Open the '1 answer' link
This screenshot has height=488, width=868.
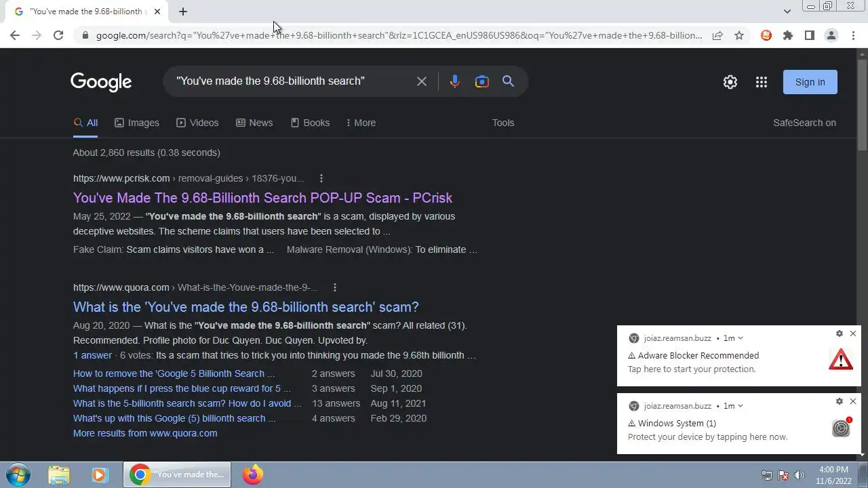pos(92,355)
